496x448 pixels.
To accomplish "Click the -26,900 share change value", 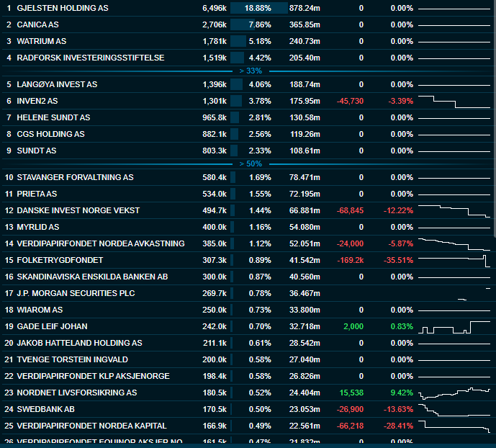I will click(x=350, y=409).
